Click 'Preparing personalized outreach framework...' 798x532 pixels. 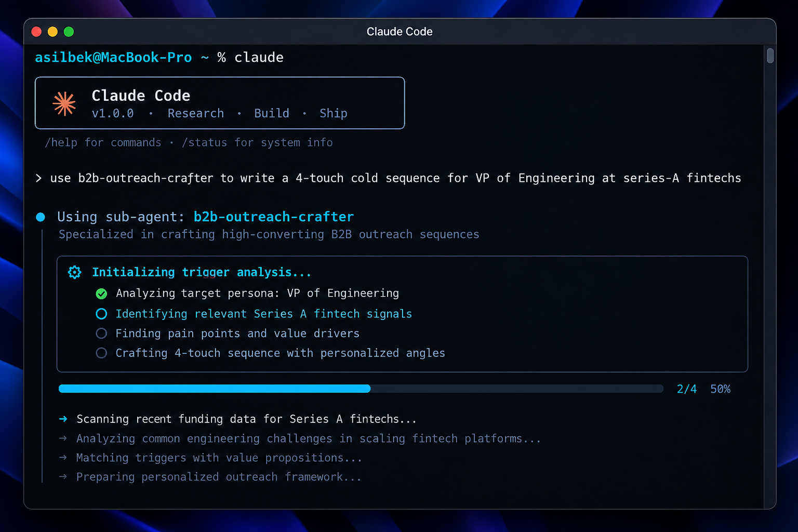pyautogui.click(x=219, y=477)
